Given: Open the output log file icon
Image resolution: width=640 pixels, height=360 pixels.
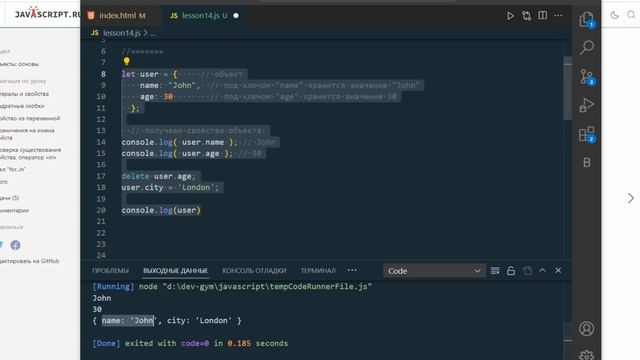Looking at the screenshot, I should (527, 271).
